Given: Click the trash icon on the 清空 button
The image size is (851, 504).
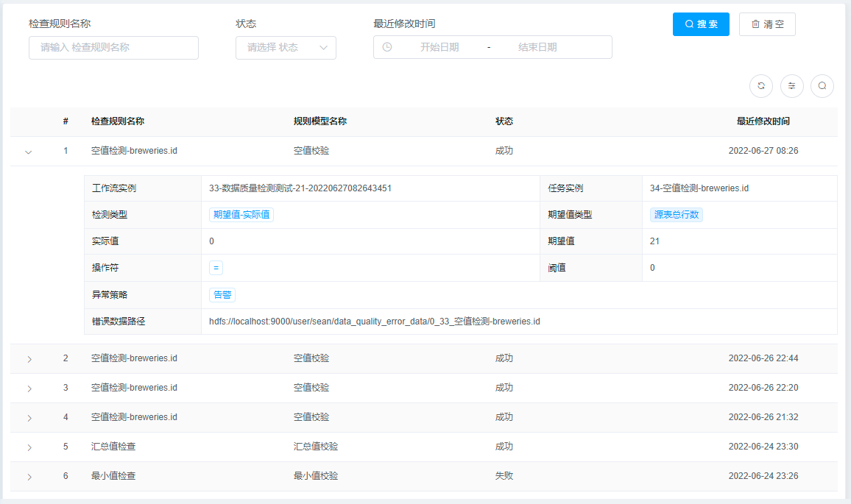Looking at the screenshot, I should coord(755,24).
